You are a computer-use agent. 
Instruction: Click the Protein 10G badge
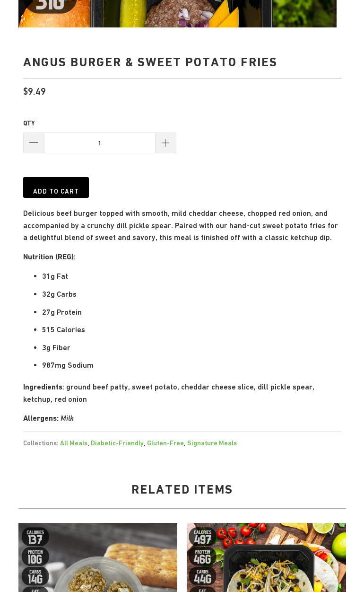(x=35, y=557)
